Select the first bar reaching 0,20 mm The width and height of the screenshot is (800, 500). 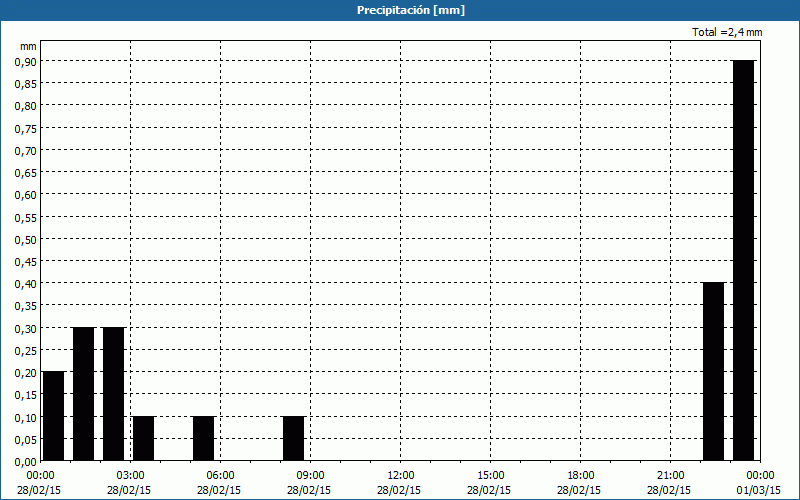point(54,416)
